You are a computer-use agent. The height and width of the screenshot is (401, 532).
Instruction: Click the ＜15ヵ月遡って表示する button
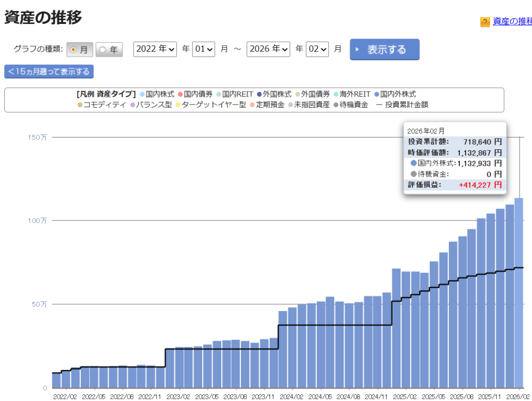49,71
